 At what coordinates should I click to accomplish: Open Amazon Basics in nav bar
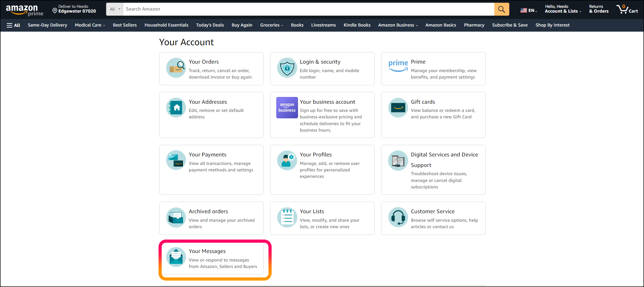[441, 25]
